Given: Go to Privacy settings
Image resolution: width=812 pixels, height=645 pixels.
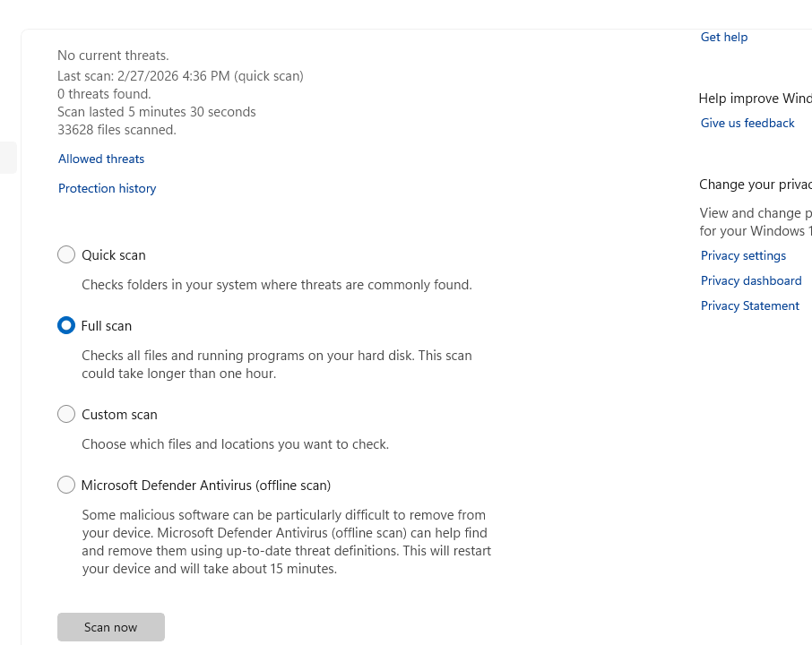Looking at the screenshot, I should tap(743, 255).
